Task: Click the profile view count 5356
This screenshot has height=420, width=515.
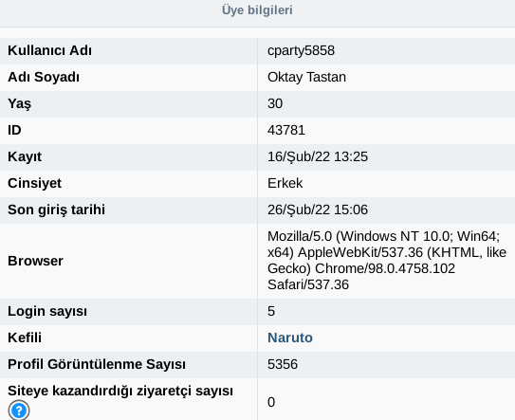Action: click(283, 364)
